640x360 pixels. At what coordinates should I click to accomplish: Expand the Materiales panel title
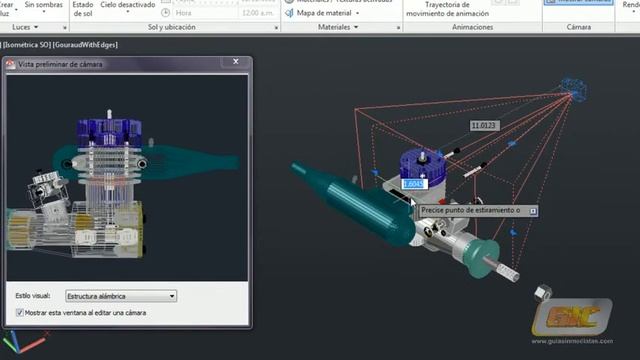pyautogui.click(x=338, y=27)
